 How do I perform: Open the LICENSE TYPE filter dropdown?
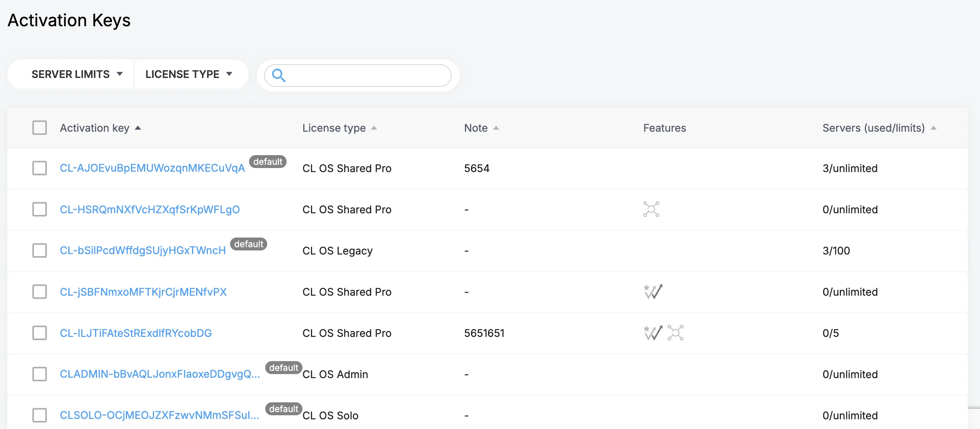[188, 74]
